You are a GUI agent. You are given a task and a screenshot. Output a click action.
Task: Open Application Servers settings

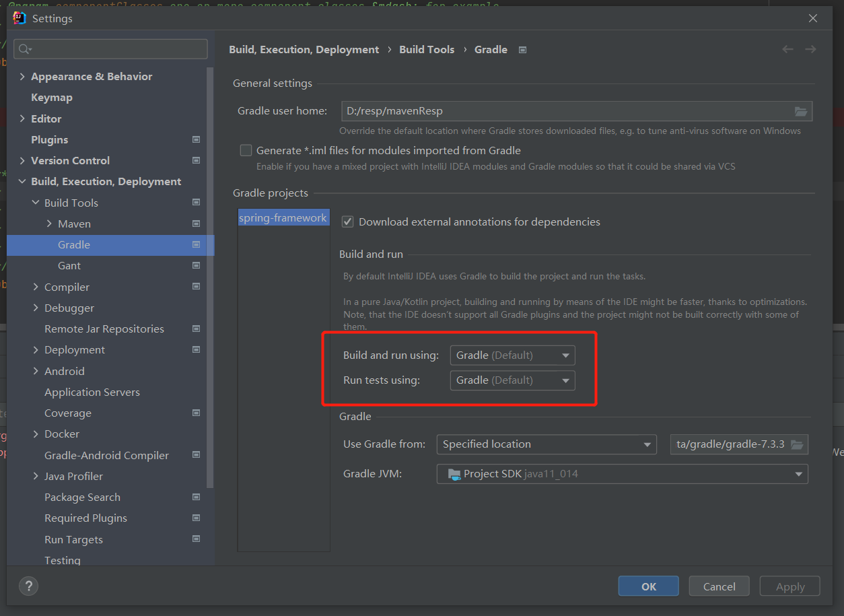(92, 392)
